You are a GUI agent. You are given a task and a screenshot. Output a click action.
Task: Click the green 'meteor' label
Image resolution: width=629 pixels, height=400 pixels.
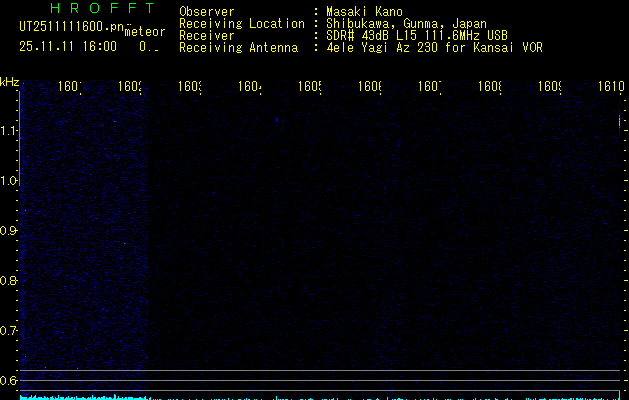click(x=145, y=32)
